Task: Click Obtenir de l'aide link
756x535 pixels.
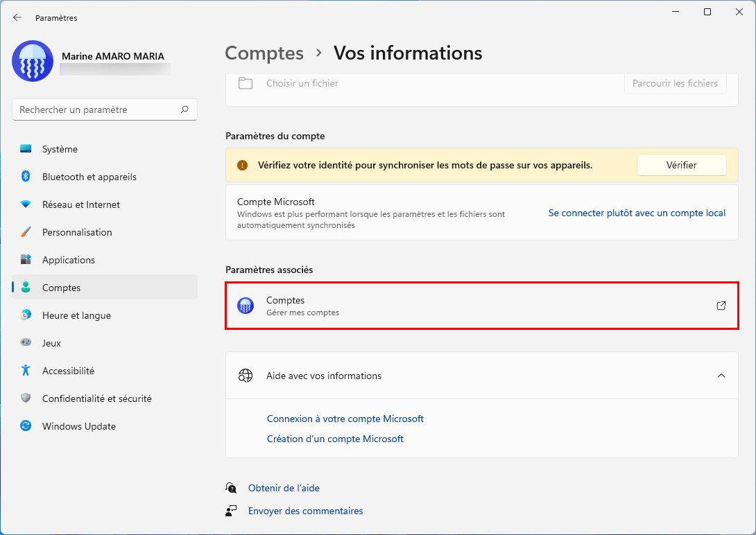Action: [284, 488]
